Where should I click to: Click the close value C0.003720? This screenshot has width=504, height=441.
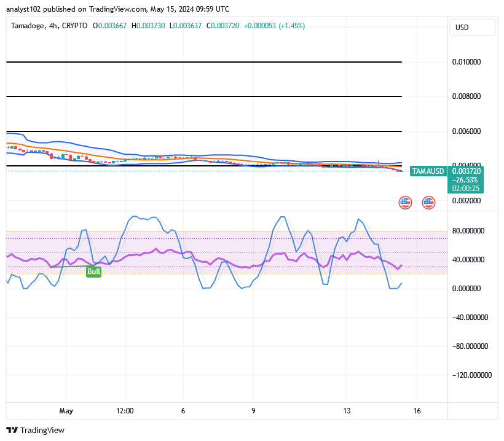[222, 26]
